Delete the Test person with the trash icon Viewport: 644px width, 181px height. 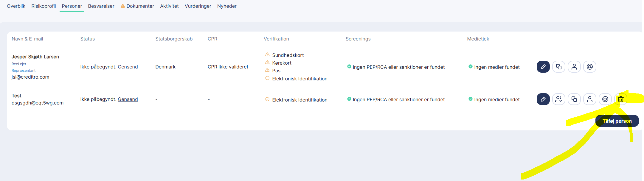click(621, 99)
